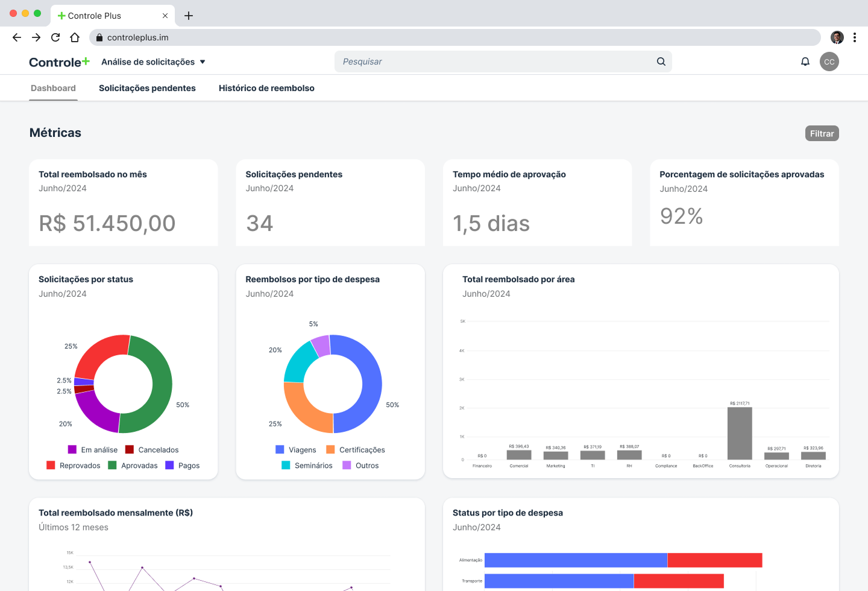Click into the Pesquisar search field

494,62
